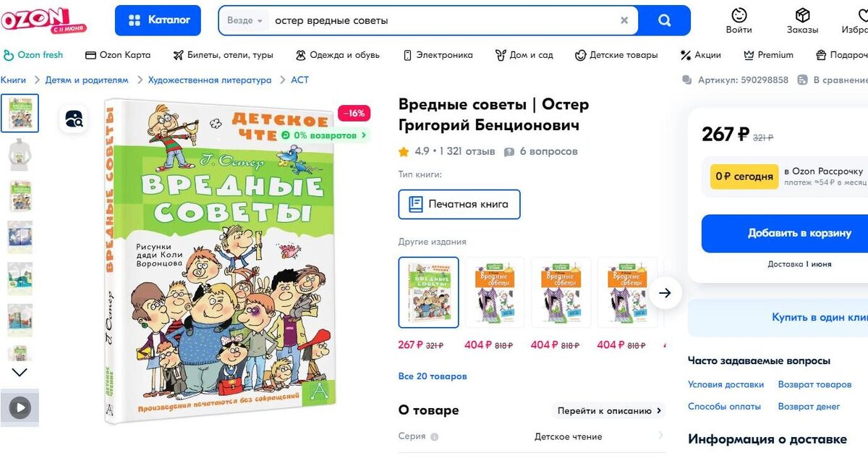The width and height of the screenshot is (868, 461).
Task: Click the search magnifier icon
Action: coord(665,20)
